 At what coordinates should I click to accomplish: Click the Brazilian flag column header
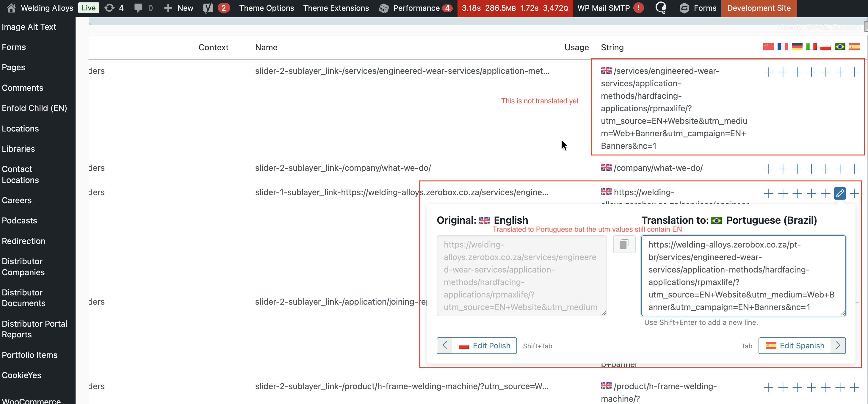pyautogui.click(x=839, y=47)
